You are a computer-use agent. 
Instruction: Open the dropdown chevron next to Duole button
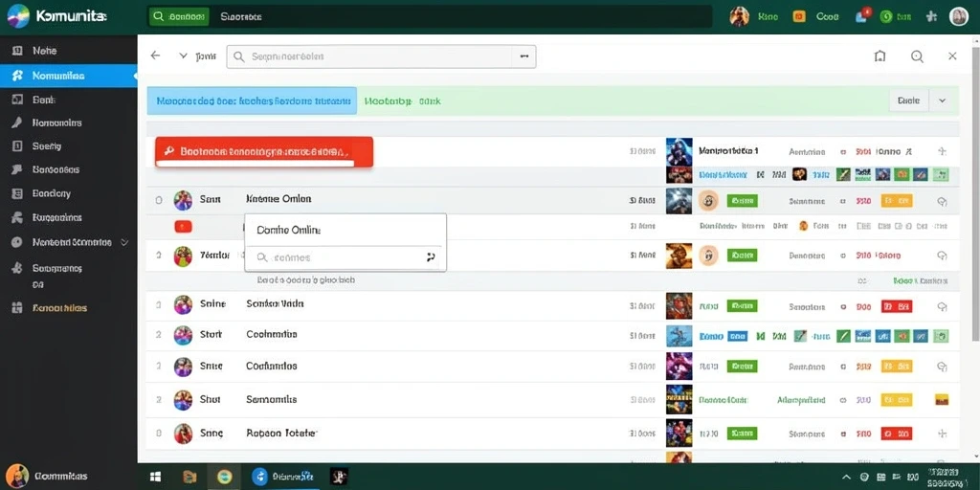click(x=942, y=100)
